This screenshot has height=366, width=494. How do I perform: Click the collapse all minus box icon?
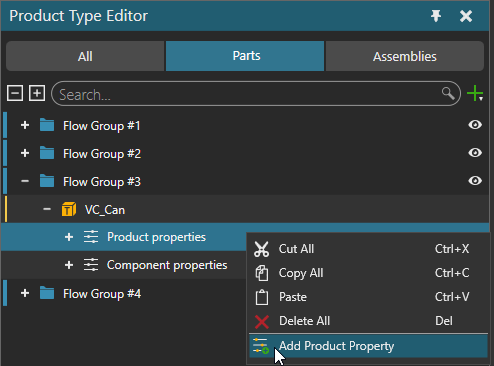coord(15,93)
